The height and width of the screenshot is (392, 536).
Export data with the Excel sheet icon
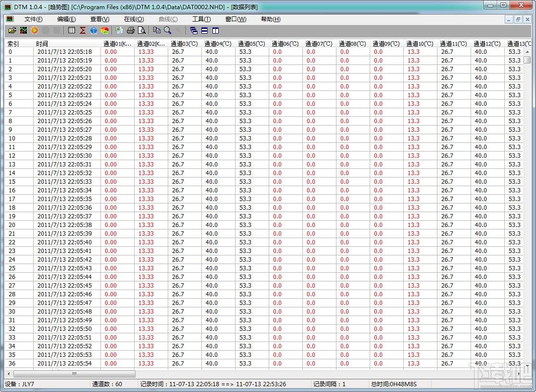tap(119, 30)
